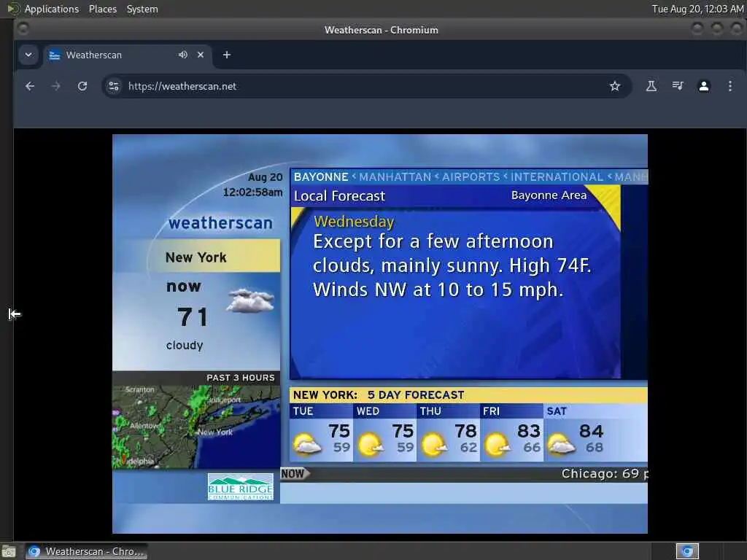Reload the Weatherscan page
Image resolution: width=747 pixels, height=560 pixels.
coord(82,86)
